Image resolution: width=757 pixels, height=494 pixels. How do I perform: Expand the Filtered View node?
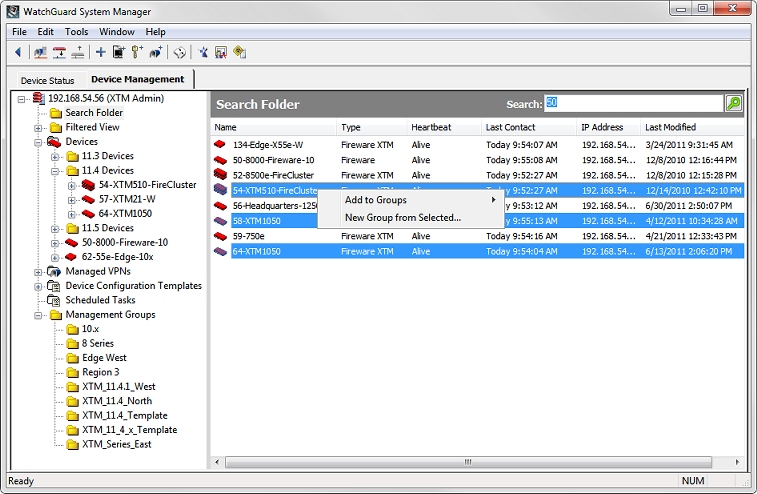click(39, 127)
